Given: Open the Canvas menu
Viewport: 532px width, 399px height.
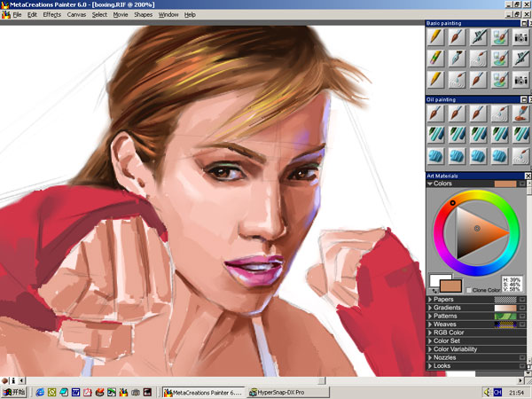Looking at the screenshot, I should pos(77,15).
